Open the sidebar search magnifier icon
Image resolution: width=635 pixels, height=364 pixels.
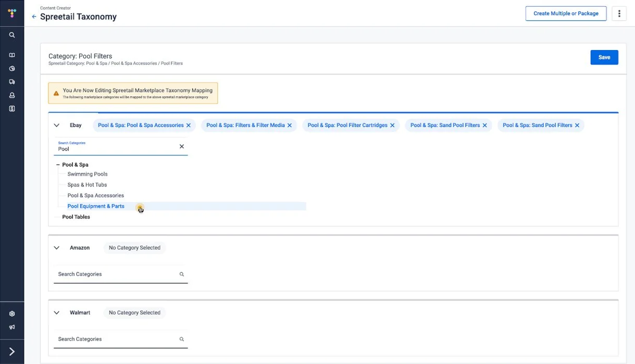(x=12, y=35)
